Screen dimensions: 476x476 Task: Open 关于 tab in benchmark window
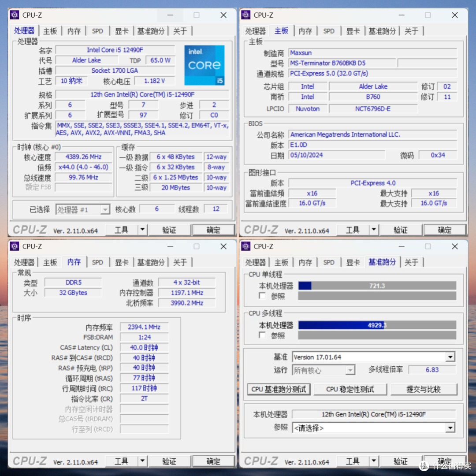point(411,262)
